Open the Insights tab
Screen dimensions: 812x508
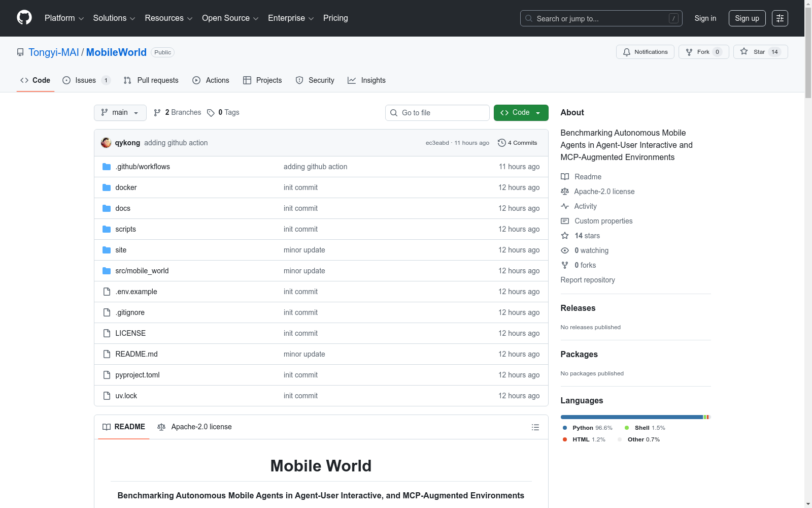click(366, 80)
